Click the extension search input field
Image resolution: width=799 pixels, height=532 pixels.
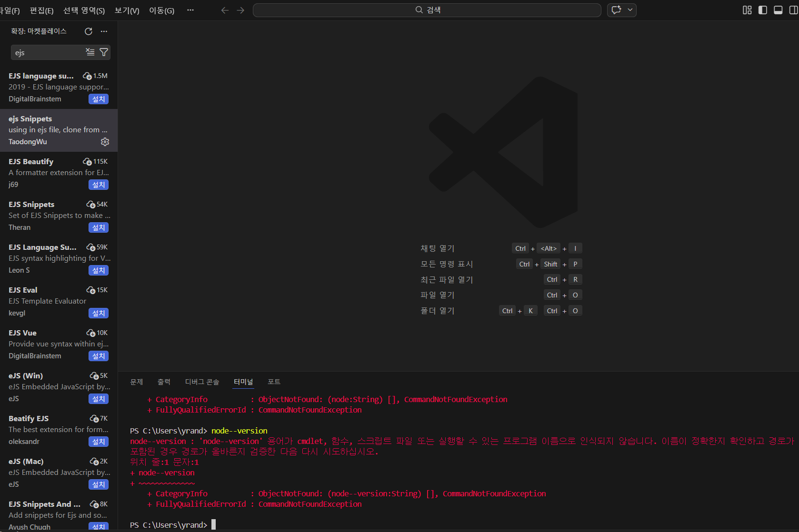tap(48, 52)
